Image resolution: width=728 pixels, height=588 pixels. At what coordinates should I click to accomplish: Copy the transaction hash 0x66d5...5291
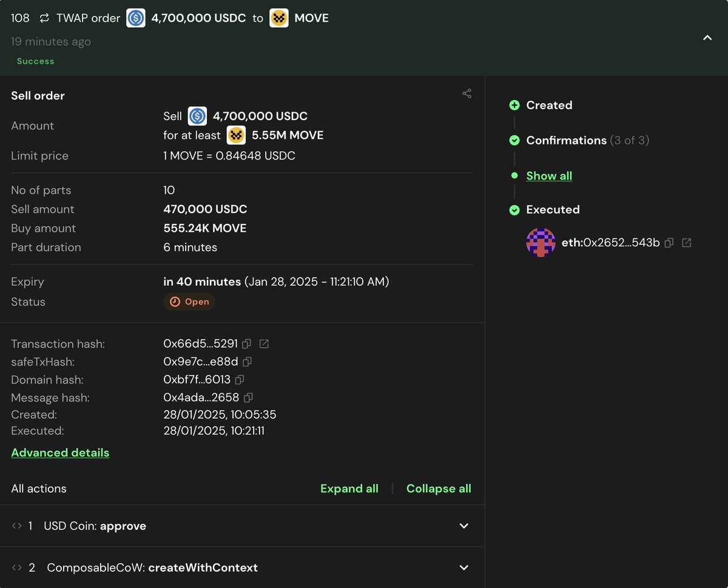point(246,344)
